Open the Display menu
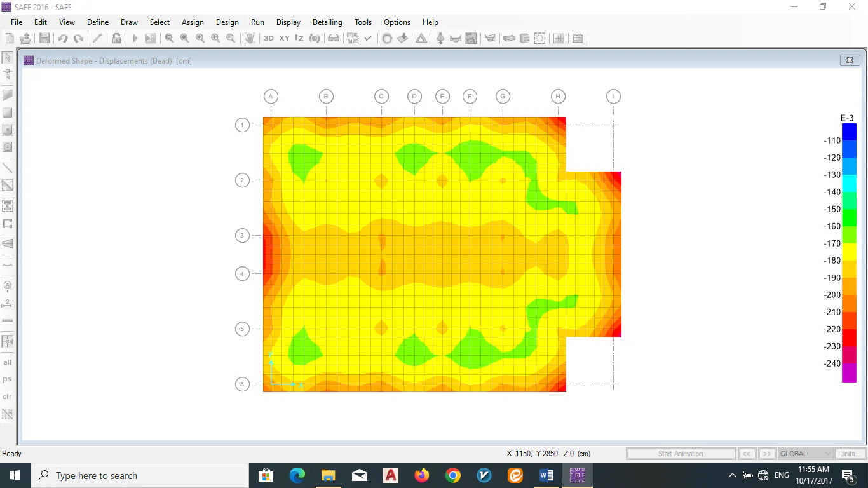 point(288,22)
